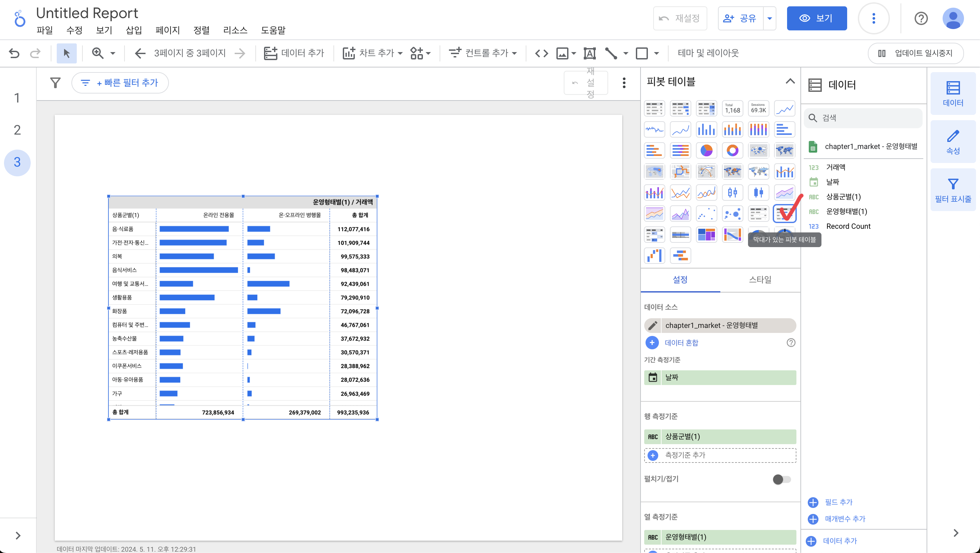Select the pie chart icon
This screenshot has width=980, height=553.
(x=706, y=151)
